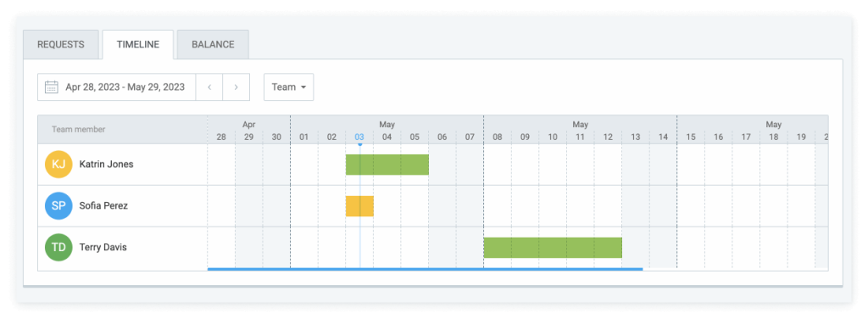This screenshot has height=319, width=868.
Task: Click the calendar icon in date range field
Action: tap(52, 87)
